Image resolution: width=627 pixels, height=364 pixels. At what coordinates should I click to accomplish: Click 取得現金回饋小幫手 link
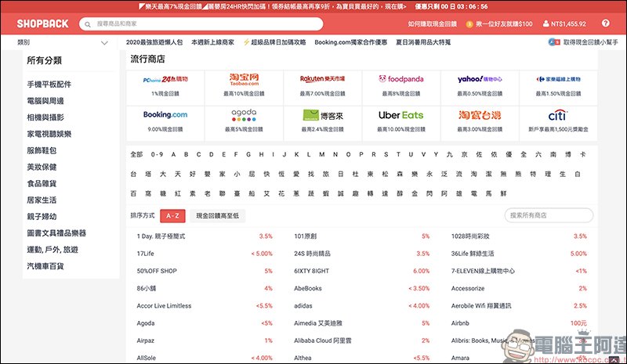(x=590, y=42)
